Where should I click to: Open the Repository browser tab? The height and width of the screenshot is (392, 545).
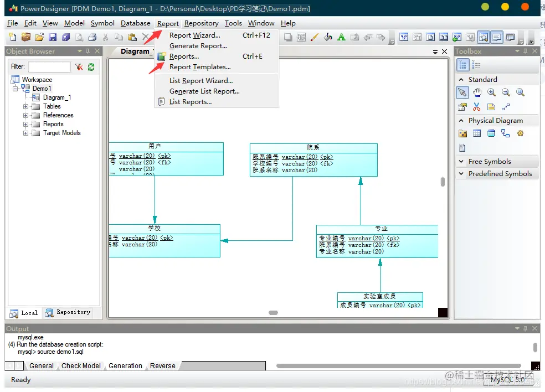(x=68, y=312)
